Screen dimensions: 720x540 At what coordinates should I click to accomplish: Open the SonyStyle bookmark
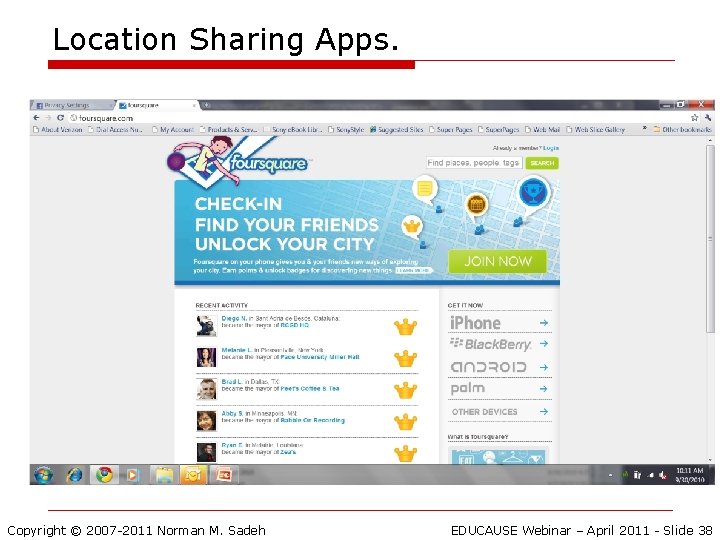pos(346,129)
